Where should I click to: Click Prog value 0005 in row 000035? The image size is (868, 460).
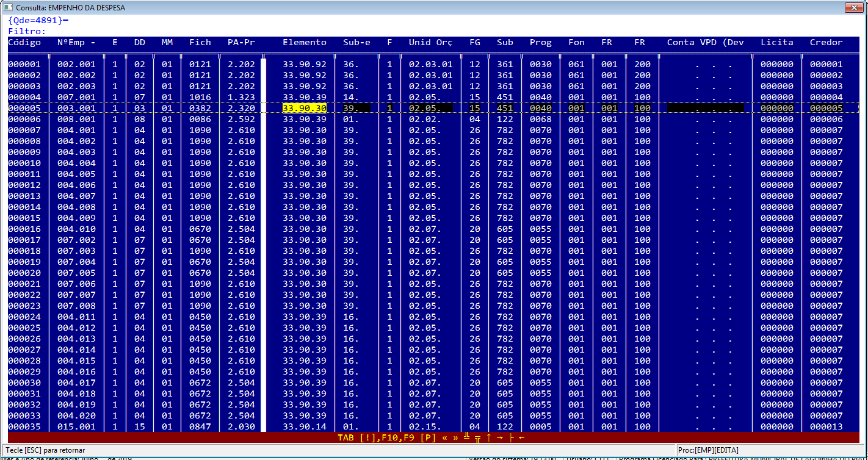coord(541,427)
